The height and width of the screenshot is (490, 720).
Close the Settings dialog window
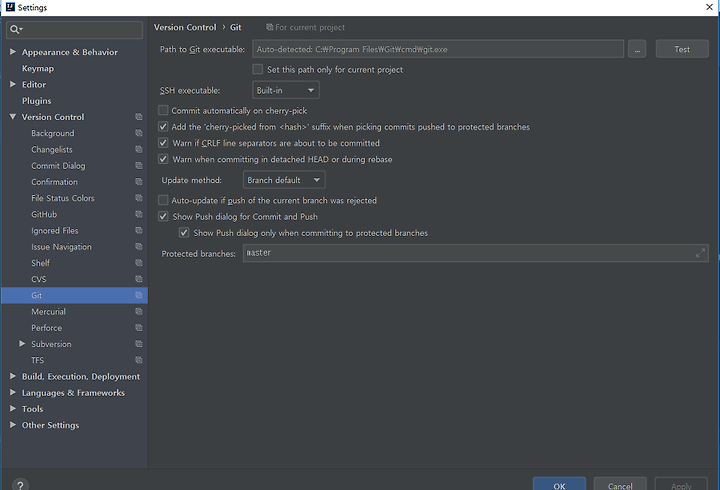[x=709, y=7]
